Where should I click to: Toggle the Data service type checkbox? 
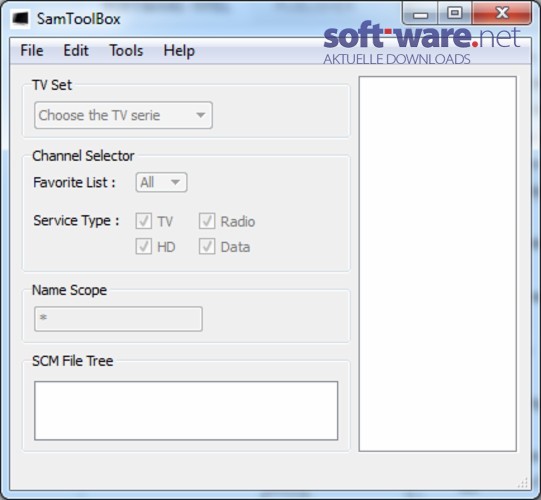(207, 246)
